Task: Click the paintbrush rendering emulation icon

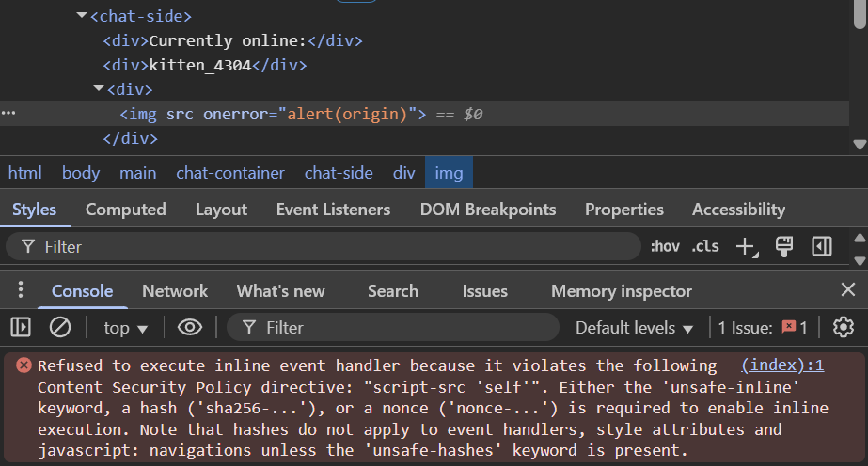Action: pyautogui.click(x=783, y=247)
